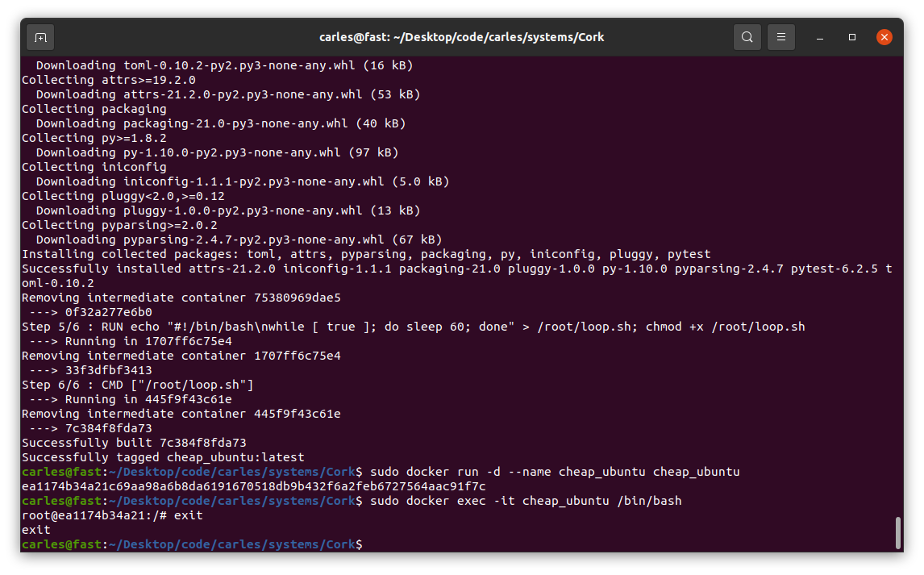Click the 'sudo docker run -d' command

pyautogui.click(x=555, y=472)
